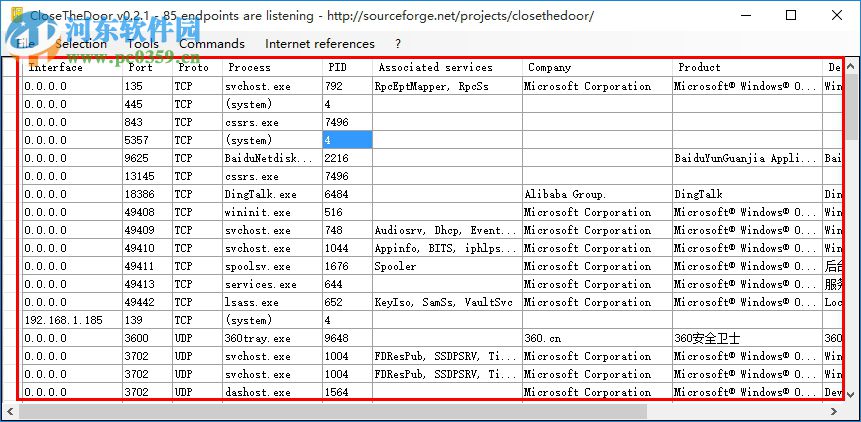
Task: Maximize the CloseTheDoor window
Action: 791,15
